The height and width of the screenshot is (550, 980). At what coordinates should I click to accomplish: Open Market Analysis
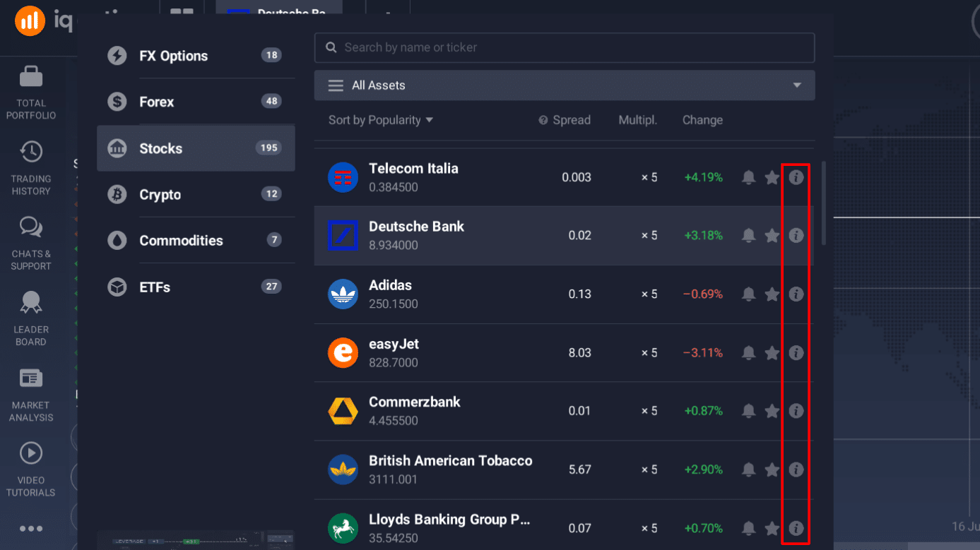tap(30, 393)
